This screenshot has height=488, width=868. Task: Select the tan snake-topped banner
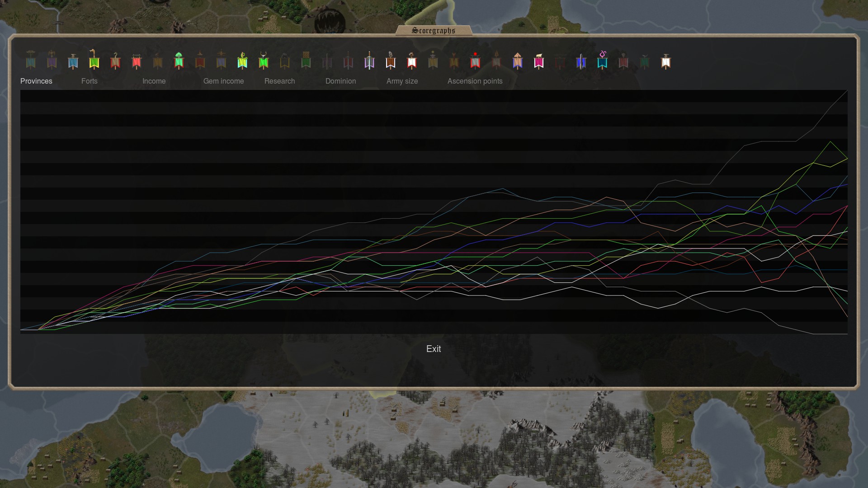click(x=115, y=61)
